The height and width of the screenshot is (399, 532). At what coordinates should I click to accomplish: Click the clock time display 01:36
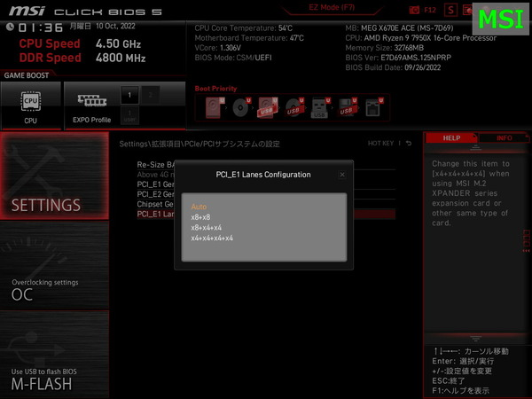pos(41,27)
